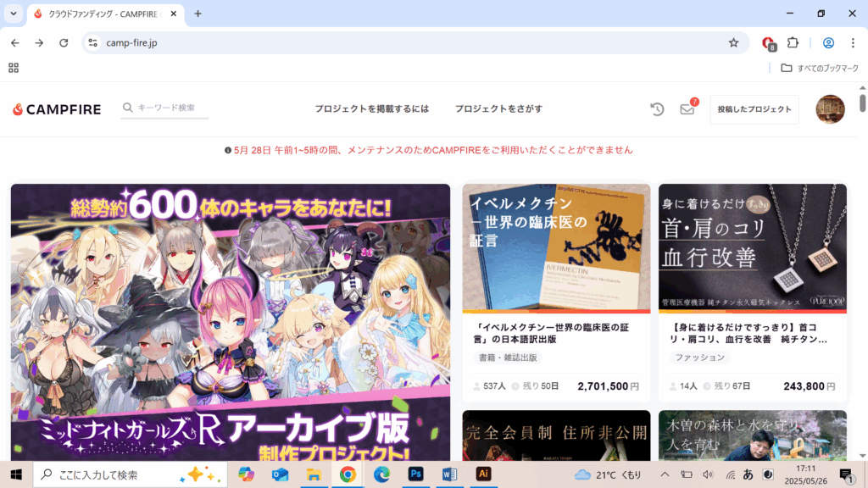The height and width of the screenshot is (488, 868).
Task: Open Illustrator from taskbar
Action: [483, 474]
